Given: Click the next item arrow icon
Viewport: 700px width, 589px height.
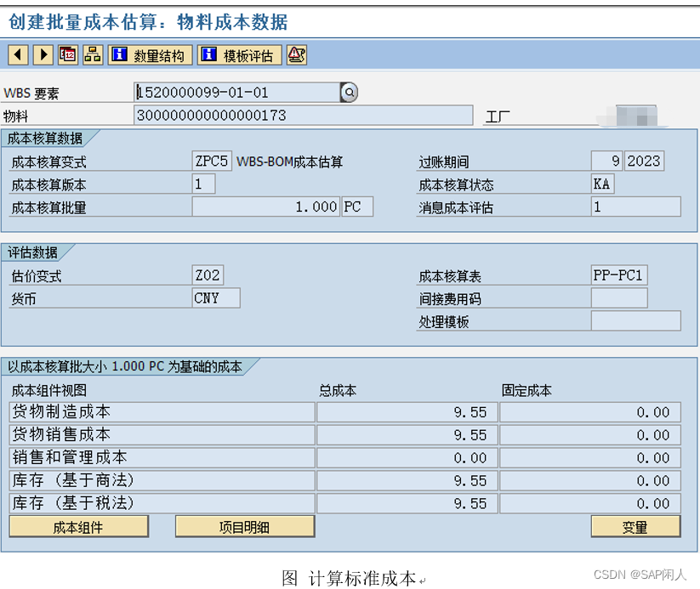Looking at the screenshot, I should coord(43,54).
